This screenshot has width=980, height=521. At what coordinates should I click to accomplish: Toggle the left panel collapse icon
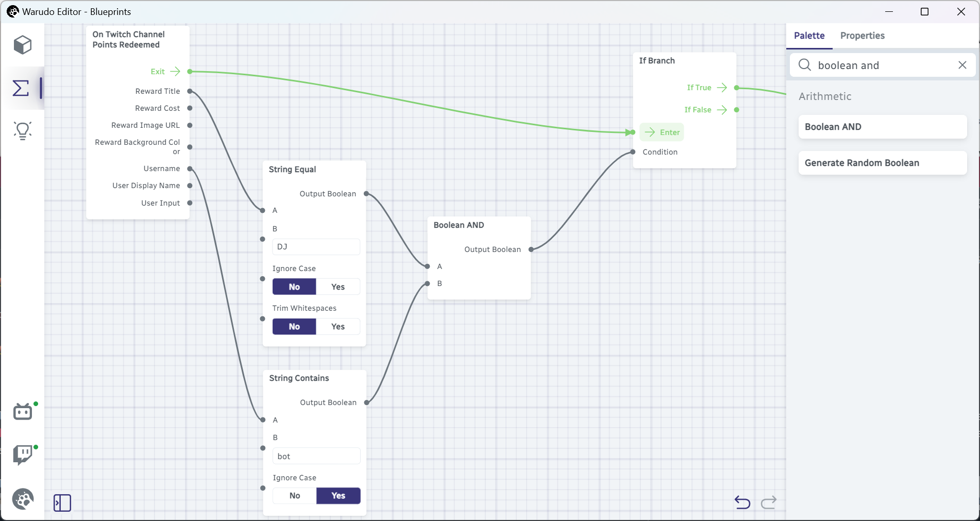[62, 503]
